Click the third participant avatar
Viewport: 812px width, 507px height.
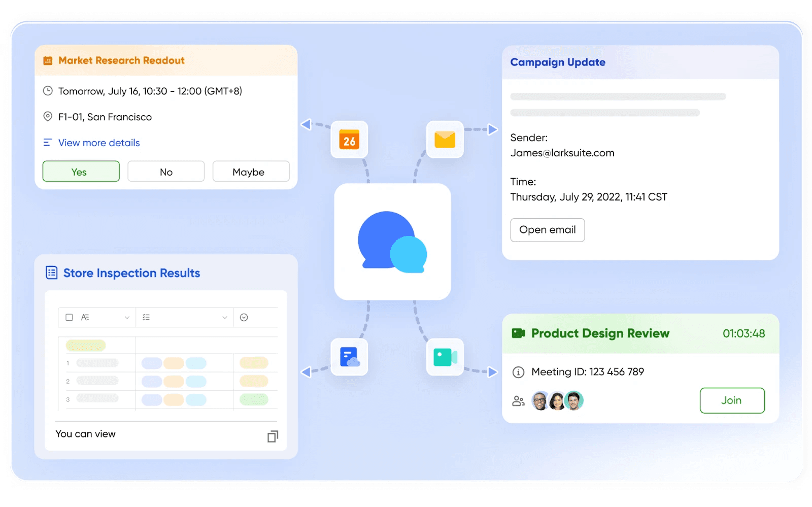574,401
